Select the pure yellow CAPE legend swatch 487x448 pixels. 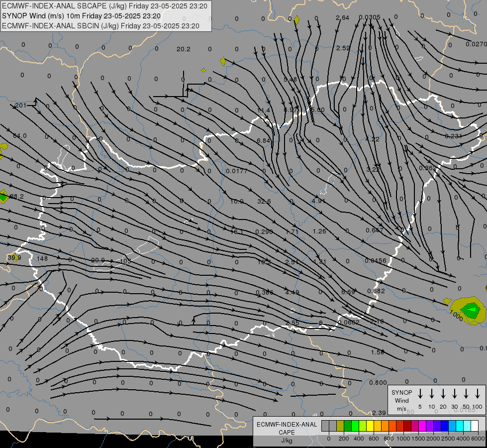370,426
